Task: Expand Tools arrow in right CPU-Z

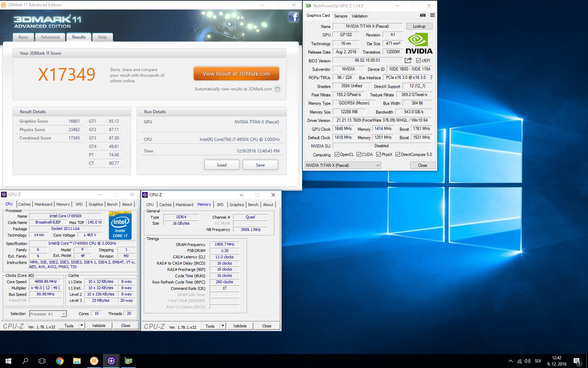Action: coord(223,326)
